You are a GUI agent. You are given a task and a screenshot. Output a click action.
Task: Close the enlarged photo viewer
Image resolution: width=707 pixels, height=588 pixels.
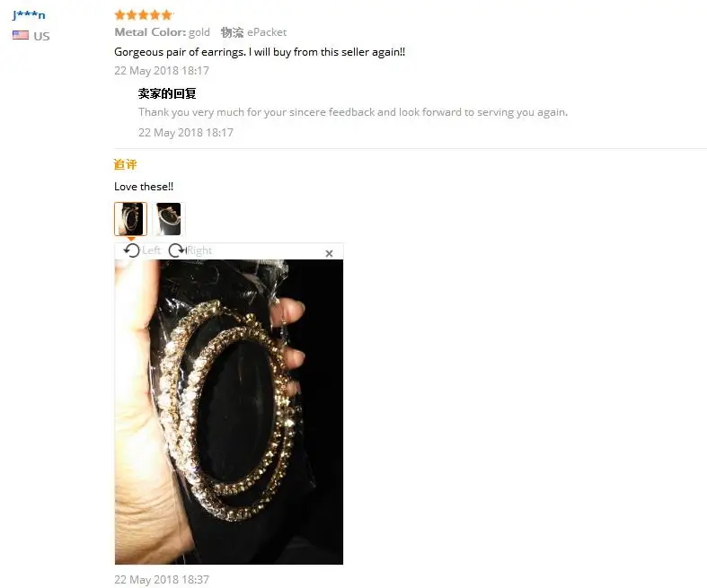click(x=329, y=254)
